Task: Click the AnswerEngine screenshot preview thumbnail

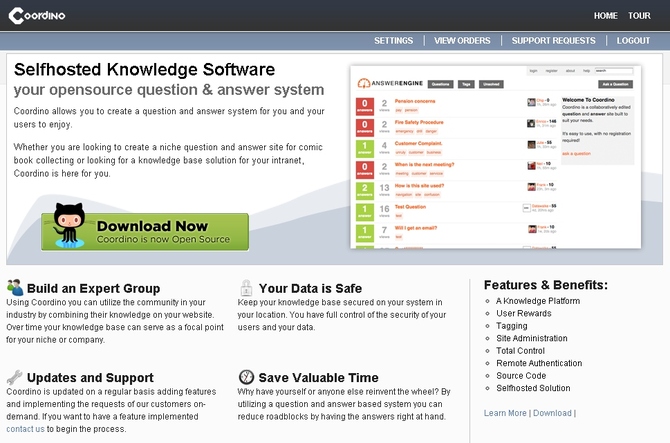Action: 496,157
